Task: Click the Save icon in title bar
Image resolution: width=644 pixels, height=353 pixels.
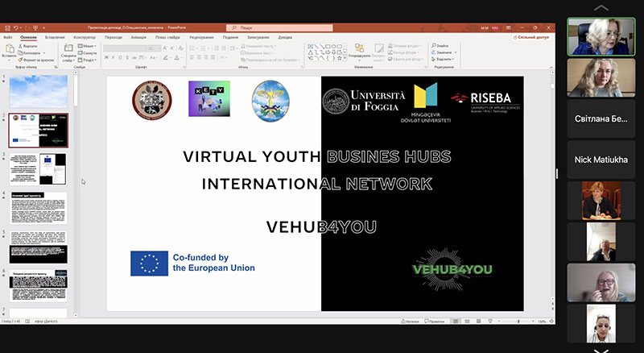Action: coord(7,28)
